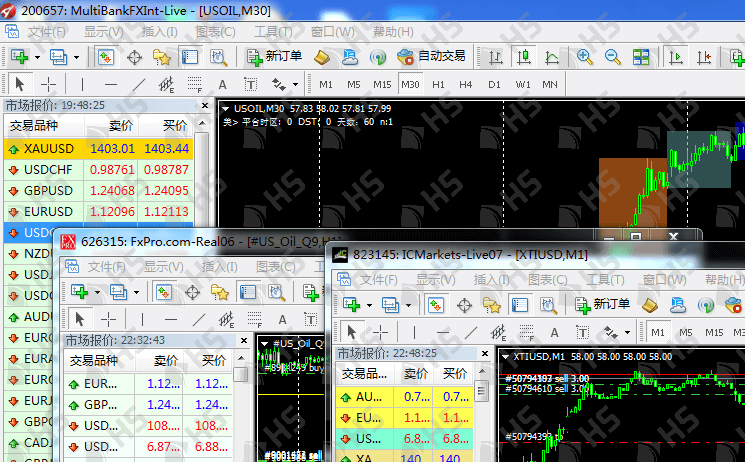745x462 pixels.
Task: Select Fibonacci retracement tool in MultiBank drawing toolbar
Action: coord(194,85)
